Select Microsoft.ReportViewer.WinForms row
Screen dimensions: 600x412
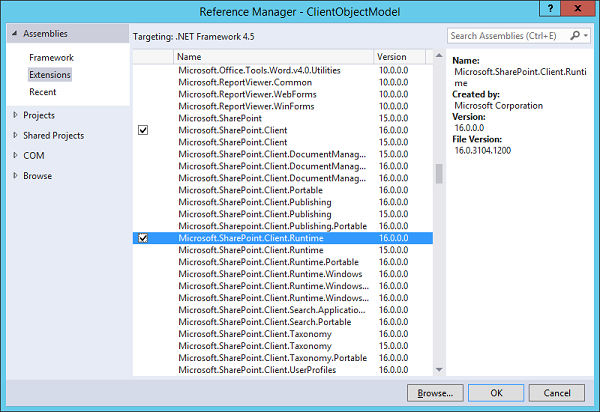283,106
